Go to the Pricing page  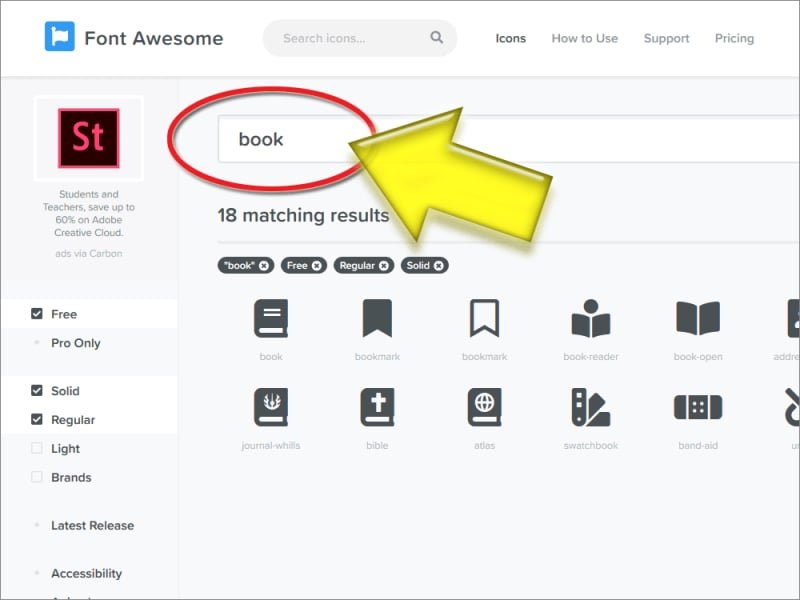coord(734,38)
